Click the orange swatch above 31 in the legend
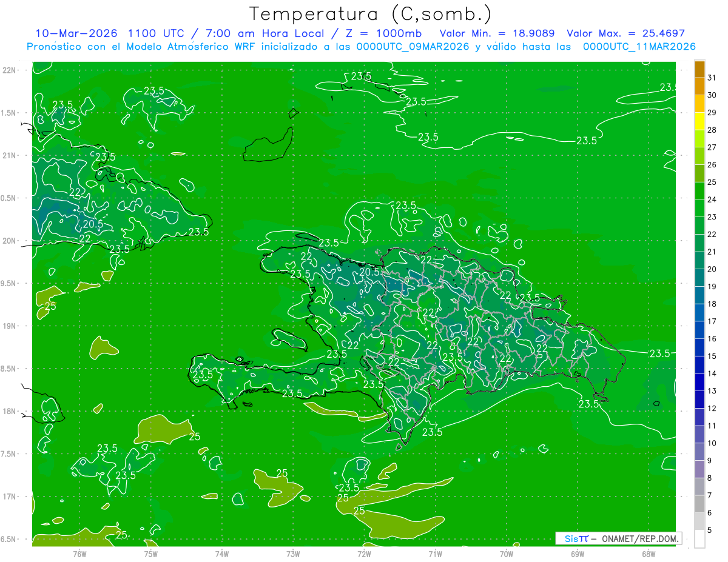 (x=699, y=69)
